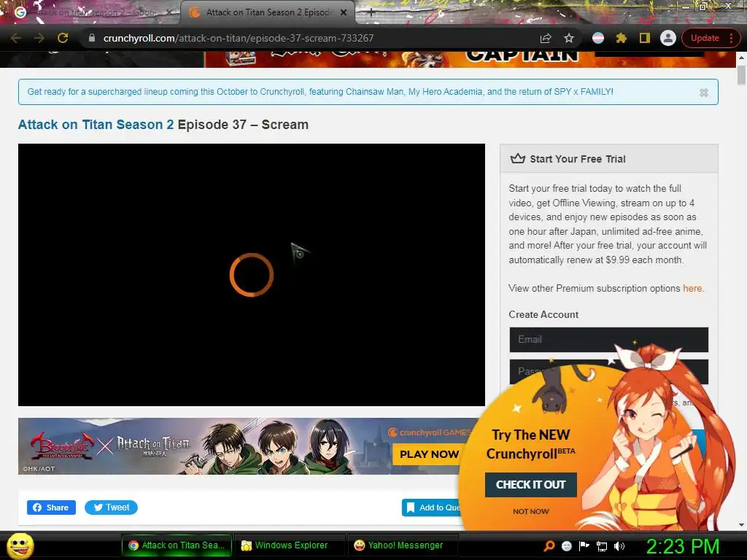Add the episode to Queue
Screen dimensions: 747x560
click(x=432, y=507)
